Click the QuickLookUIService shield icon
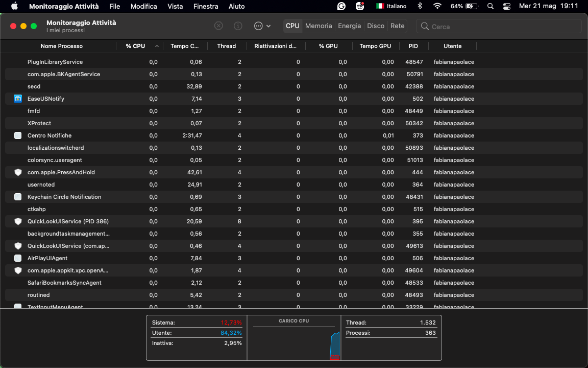 pos(18,221)
